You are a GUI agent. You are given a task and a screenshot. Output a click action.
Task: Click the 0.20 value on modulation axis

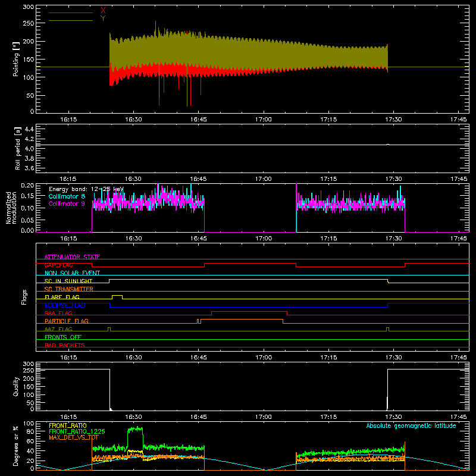pos(27,186)
